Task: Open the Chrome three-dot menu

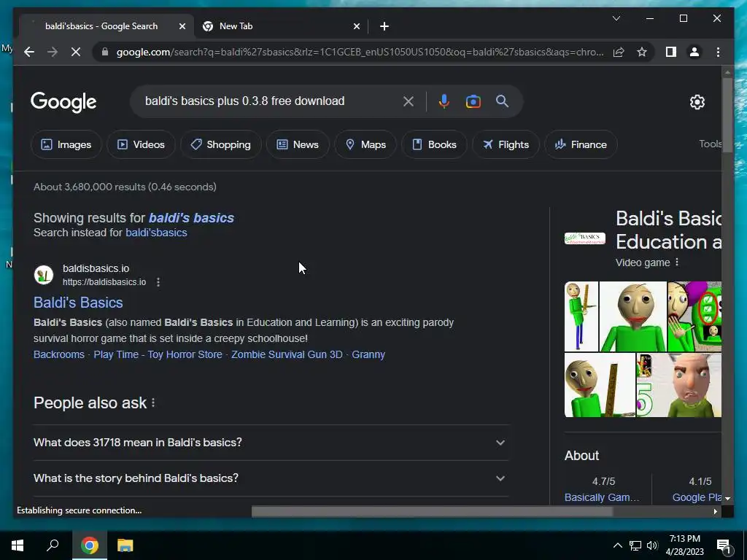Action: (x=718, y=52)
